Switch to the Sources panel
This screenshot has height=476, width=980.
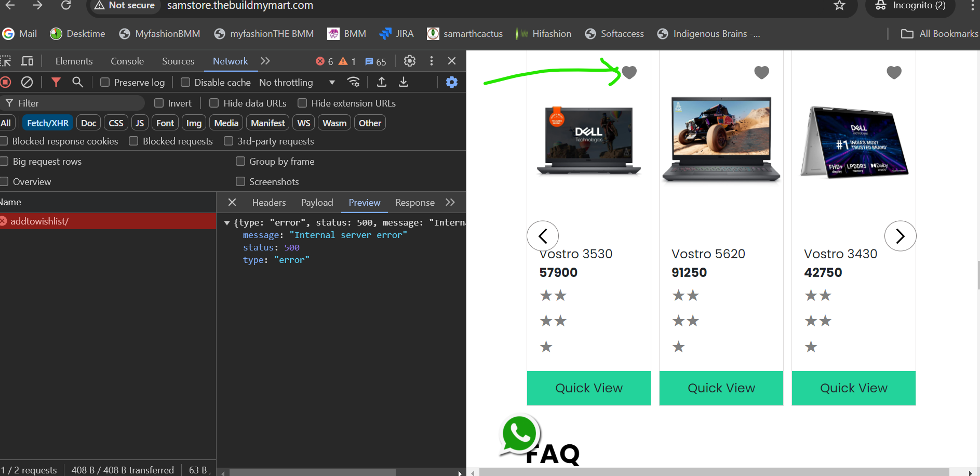tap(178, 61)
